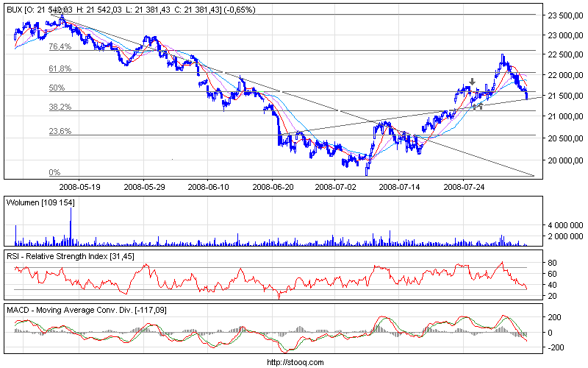This screenshot has height=368, width=588.
Task: Click the 38,2% Fibonacci level label
Action: coord(60,107)
